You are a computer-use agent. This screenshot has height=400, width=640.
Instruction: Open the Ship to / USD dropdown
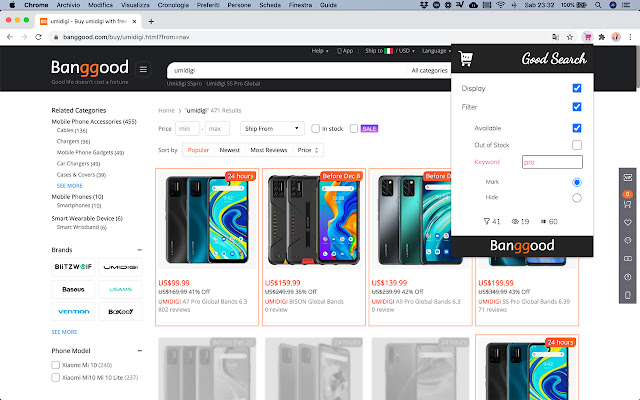point(390,51)
